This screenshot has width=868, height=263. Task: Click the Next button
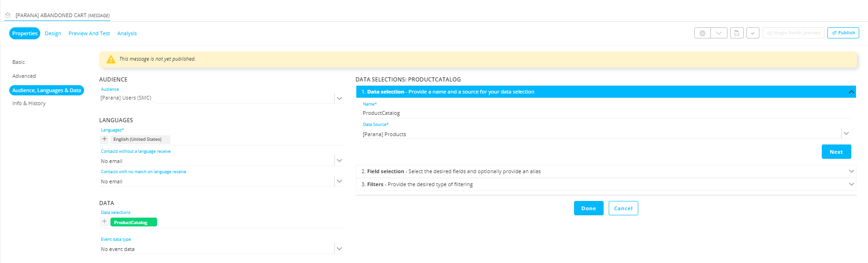click(x=836, y=152)
